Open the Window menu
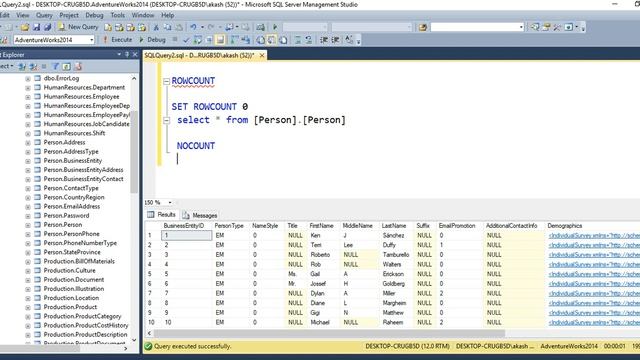Image resolution: width=640 pixels, height=360 pixels. click(x=142, y=15)
